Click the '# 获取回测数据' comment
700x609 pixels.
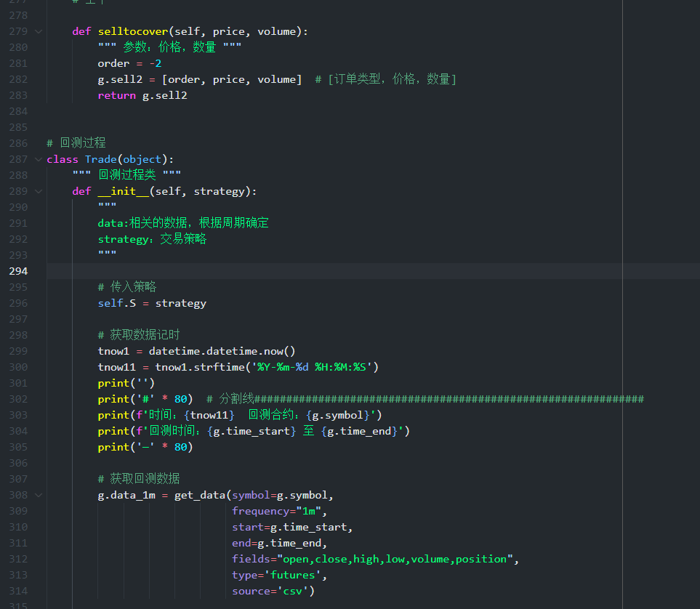(139, 479)
